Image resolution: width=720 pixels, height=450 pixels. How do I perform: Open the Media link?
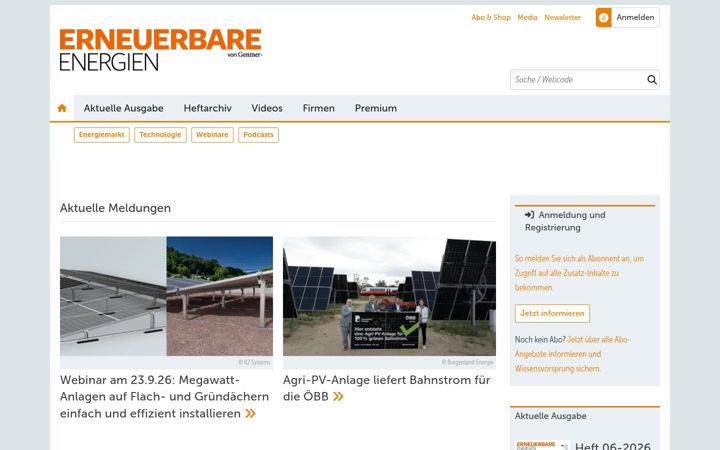(527, 17)
